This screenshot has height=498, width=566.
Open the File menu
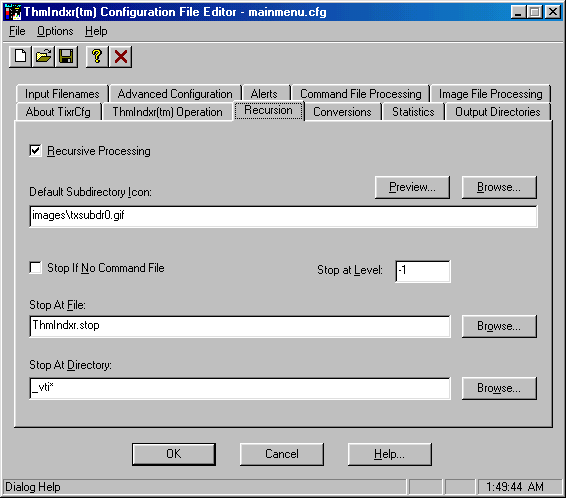(x=17, y=31)
